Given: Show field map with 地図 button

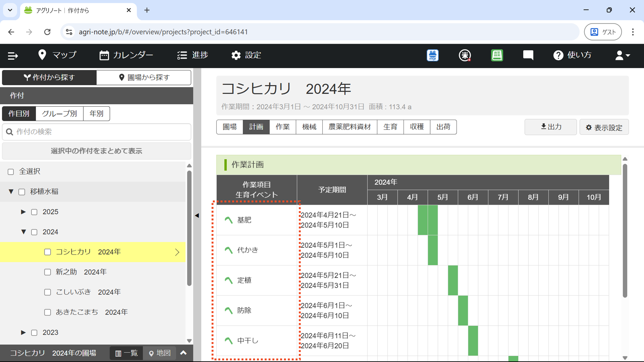Looking at the screenshot, I should click(160, 353).
